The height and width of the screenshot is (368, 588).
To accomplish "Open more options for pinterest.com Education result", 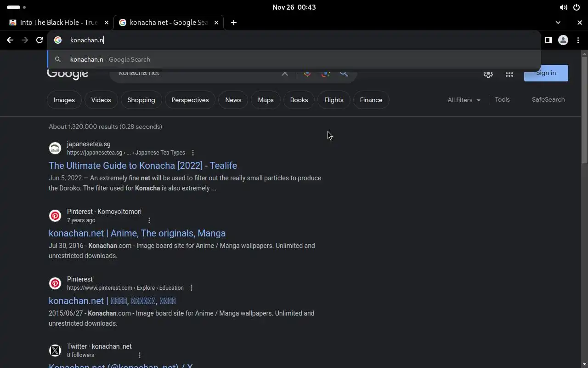I will click(x=192, y=288).
